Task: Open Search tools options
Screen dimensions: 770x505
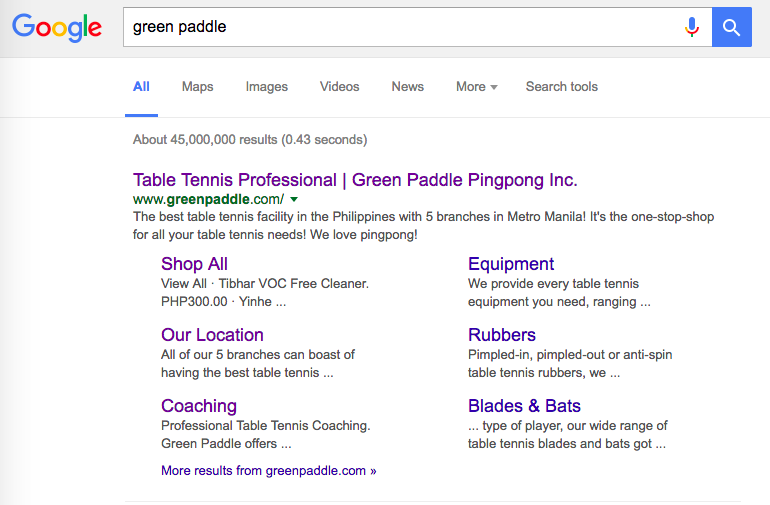Action: coord(562,86)
